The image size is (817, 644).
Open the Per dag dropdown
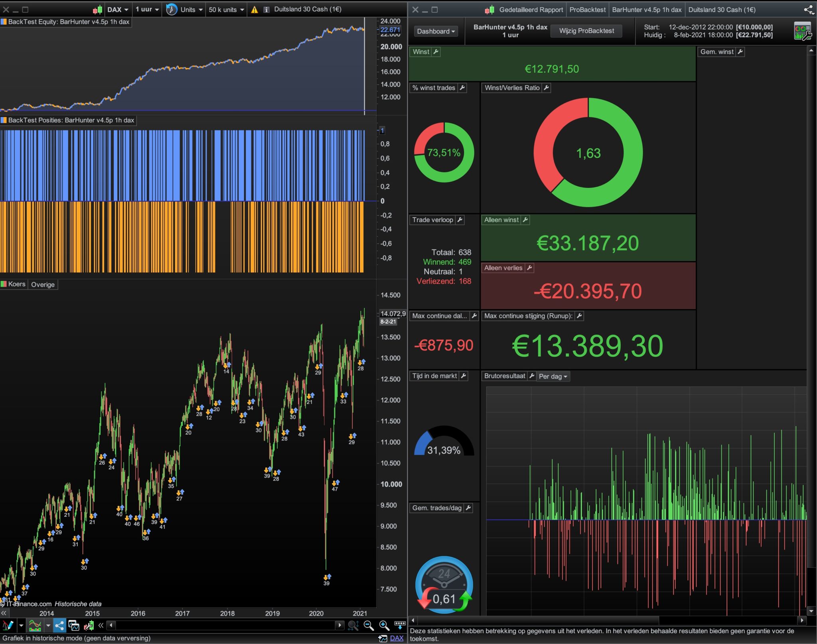553,376
